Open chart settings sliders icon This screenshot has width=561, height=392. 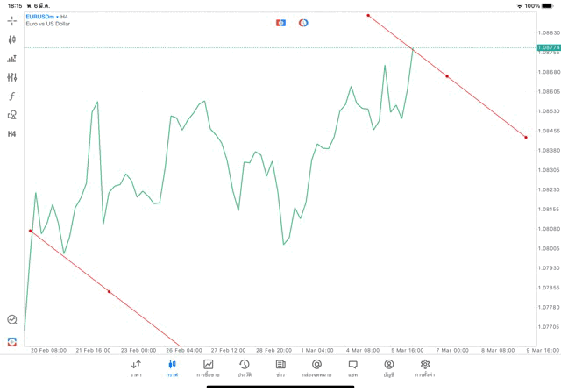coord(11,77)
